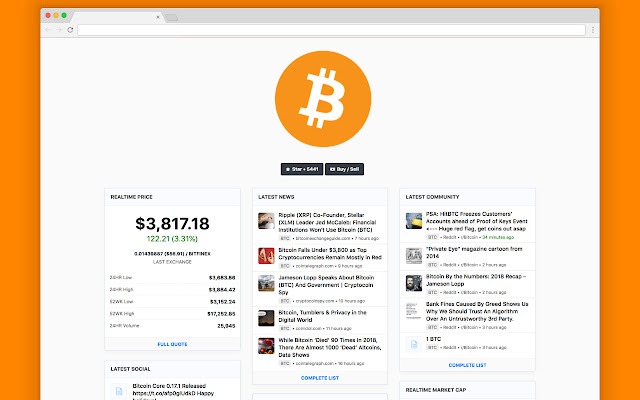This screenshot has height=400, width=640.
Task: Open Latest Community COMPLETE LIST link
Action: [x=467, y=365]
